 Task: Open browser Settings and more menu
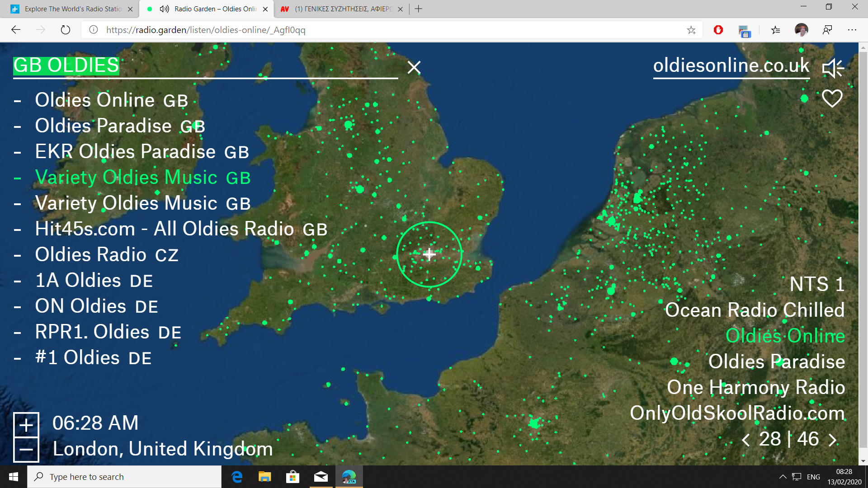(x=852, y=30)
